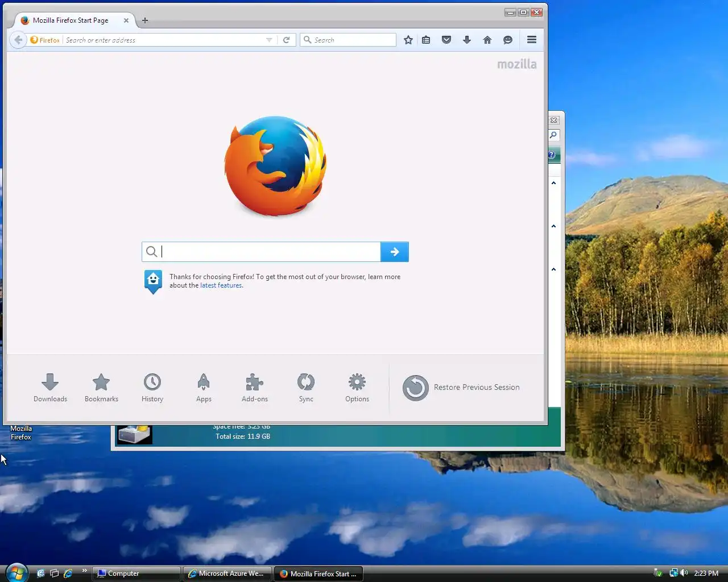Open Downloads from the start page launcher
The width and height of the screenshot is (728, 582).
tap(50, 388)
